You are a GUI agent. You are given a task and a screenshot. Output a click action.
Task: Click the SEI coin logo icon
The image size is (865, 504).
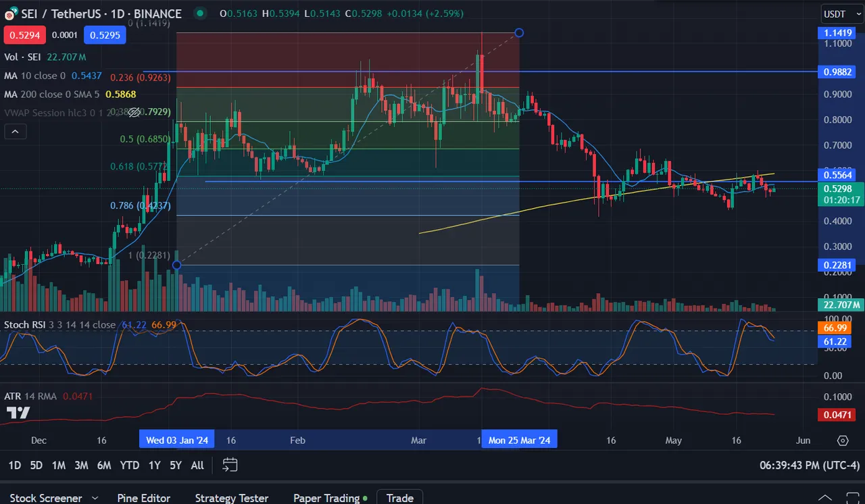(11, 14)
